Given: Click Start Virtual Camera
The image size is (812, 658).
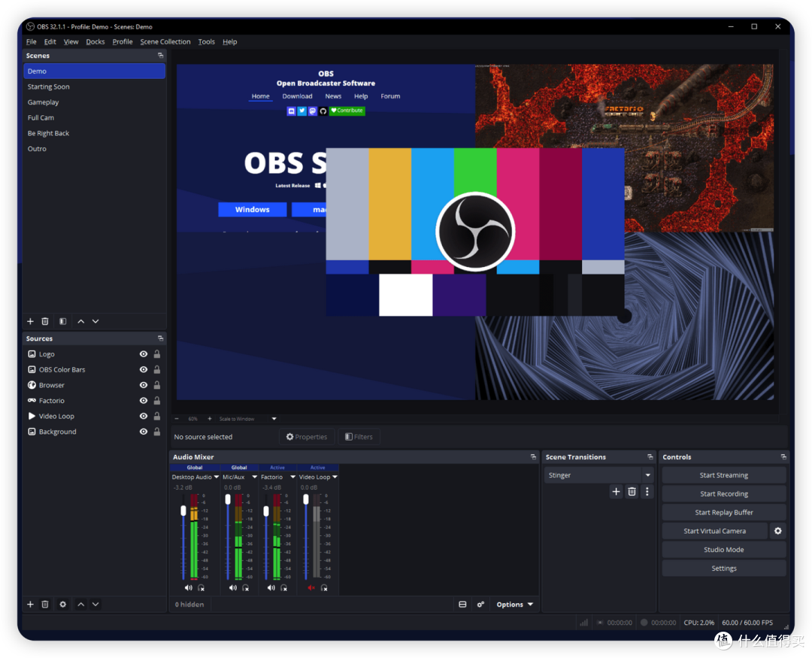Looking at the screenshot, I should pos(715,531).
